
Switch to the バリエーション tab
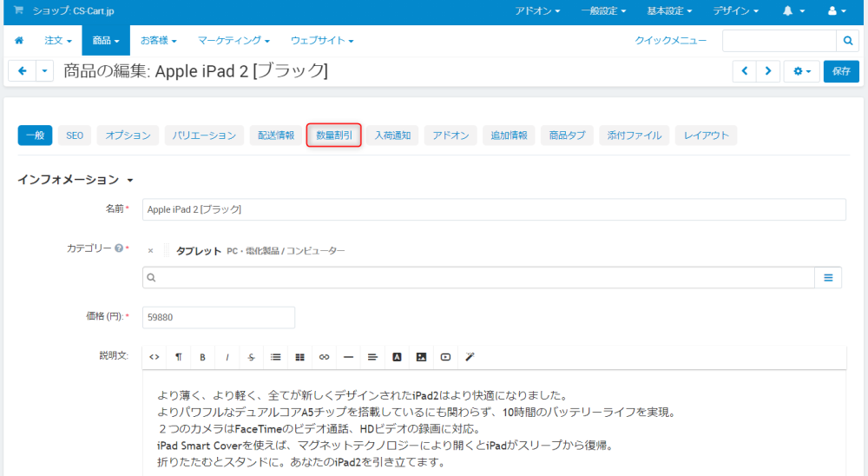click(x=204, y=136)
